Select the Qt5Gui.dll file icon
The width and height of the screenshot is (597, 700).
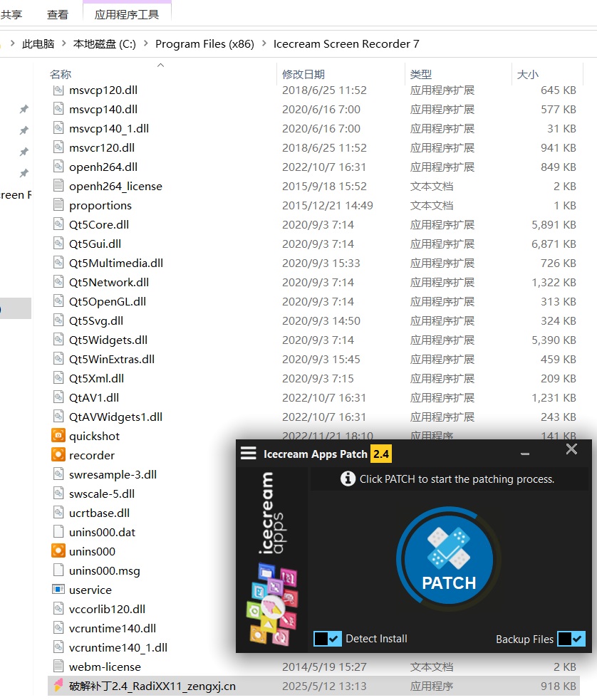click(58, 243)
